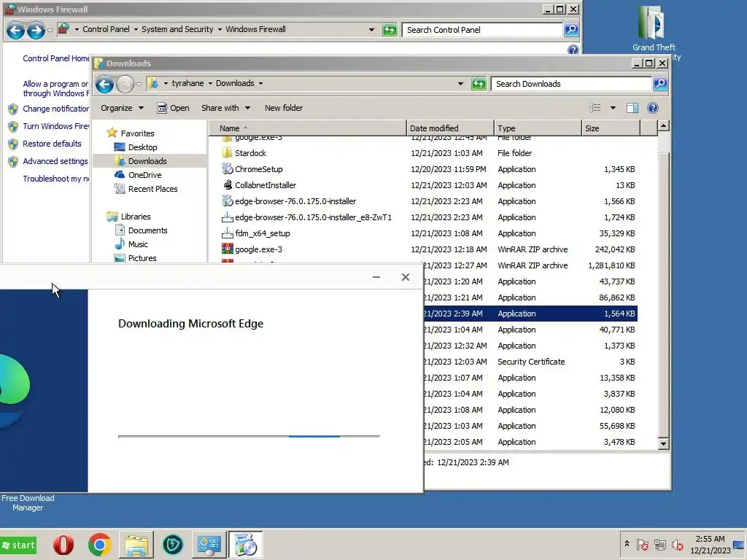Click Search Downloads input field
This screenshot has width=747, height=560.
(x=570, y=84)
